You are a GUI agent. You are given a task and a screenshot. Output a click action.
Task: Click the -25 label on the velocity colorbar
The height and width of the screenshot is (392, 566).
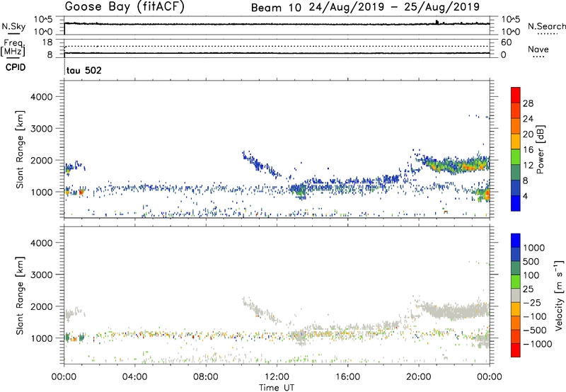tap(532, 303)
